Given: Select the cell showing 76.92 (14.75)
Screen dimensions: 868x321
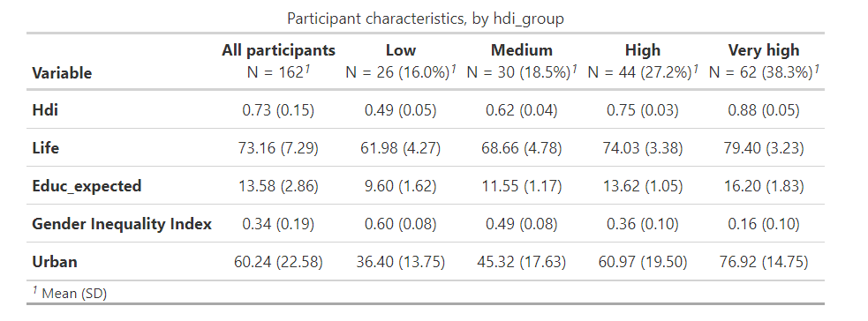Looking at the screenshot, I should pos(764,261).
